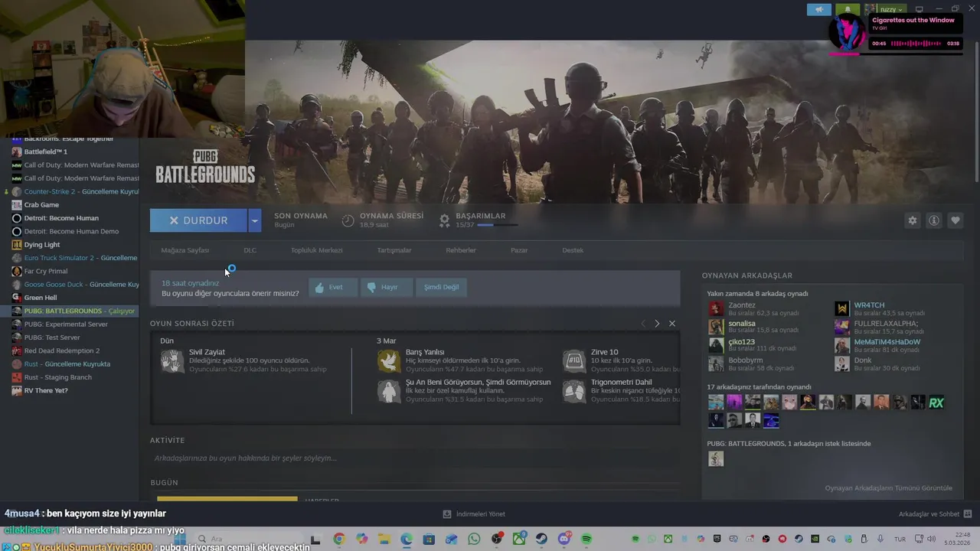Open the Başarımlar badge icon
This screenshot has width=980, height=551.
444,220
